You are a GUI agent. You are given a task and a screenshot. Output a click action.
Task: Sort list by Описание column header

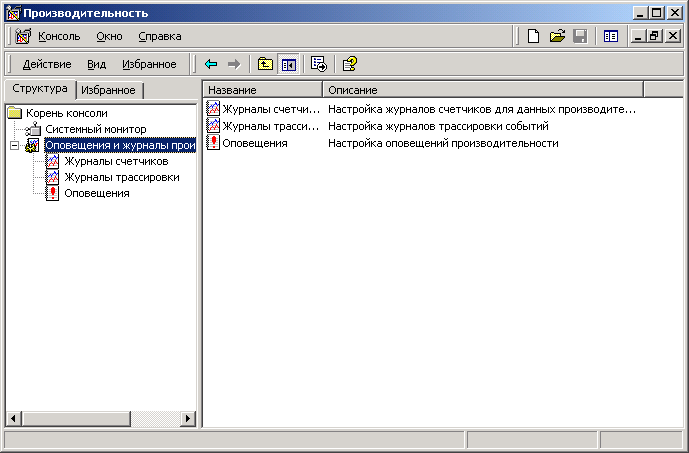pyautogui.click(x=483, y=90)
